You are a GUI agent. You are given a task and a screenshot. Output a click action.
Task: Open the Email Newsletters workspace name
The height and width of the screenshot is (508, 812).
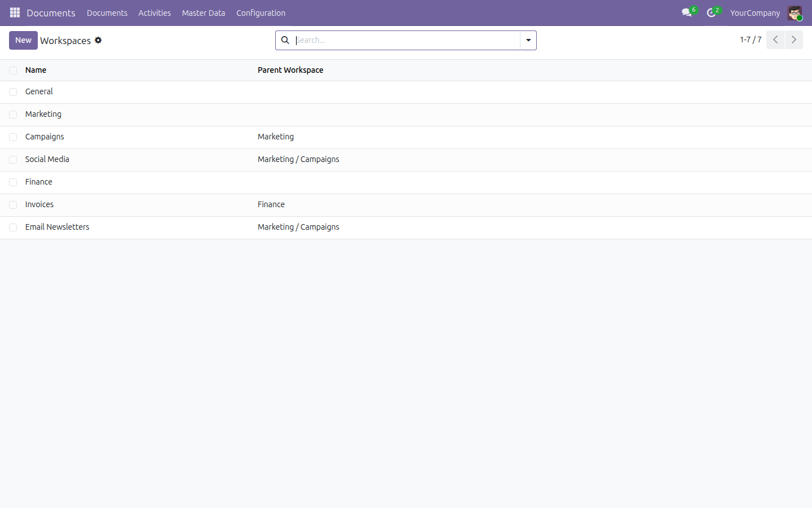click(x=57, y=227)
